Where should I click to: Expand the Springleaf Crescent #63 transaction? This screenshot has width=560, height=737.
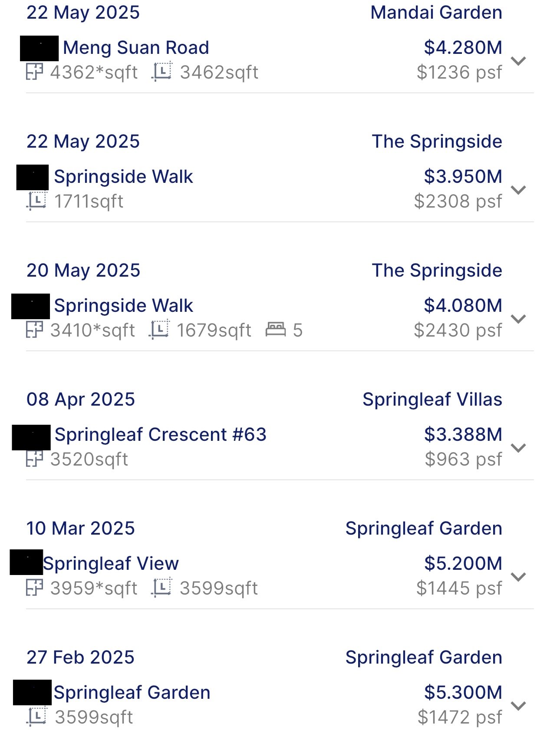pyautogui.click(x=518, y=448)
